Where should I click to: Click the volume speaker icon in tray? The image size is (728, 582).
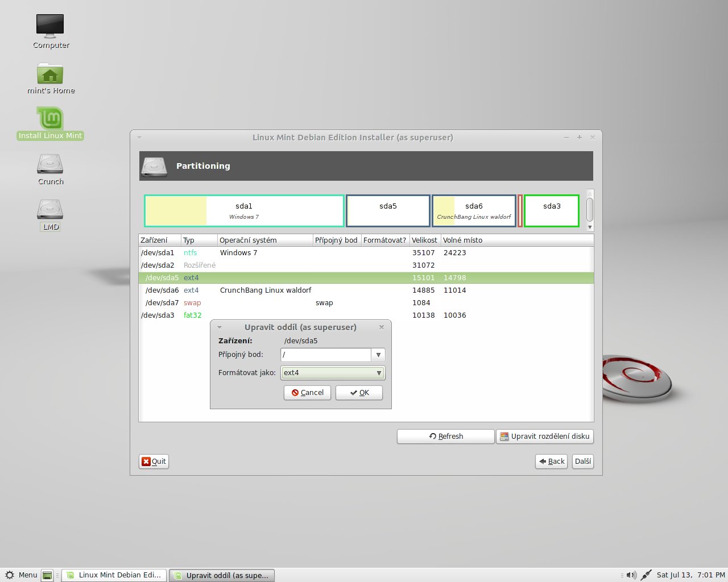click(x=631, y=575)
